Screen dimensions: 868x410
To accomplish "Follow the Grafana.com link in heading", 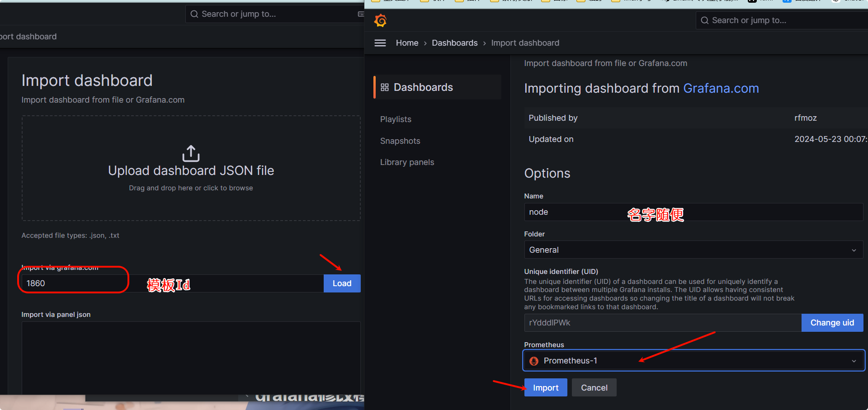I will [721, 88].
